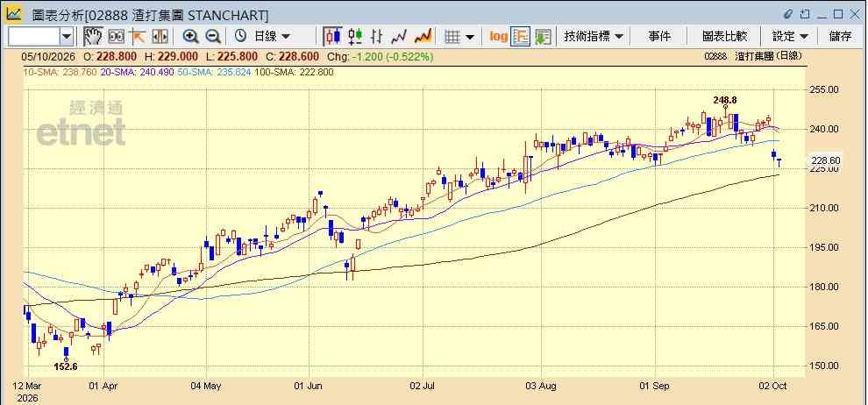Expand the stock code combo box arrow
Screen dimensions: 868x405
tap(67, 37)
